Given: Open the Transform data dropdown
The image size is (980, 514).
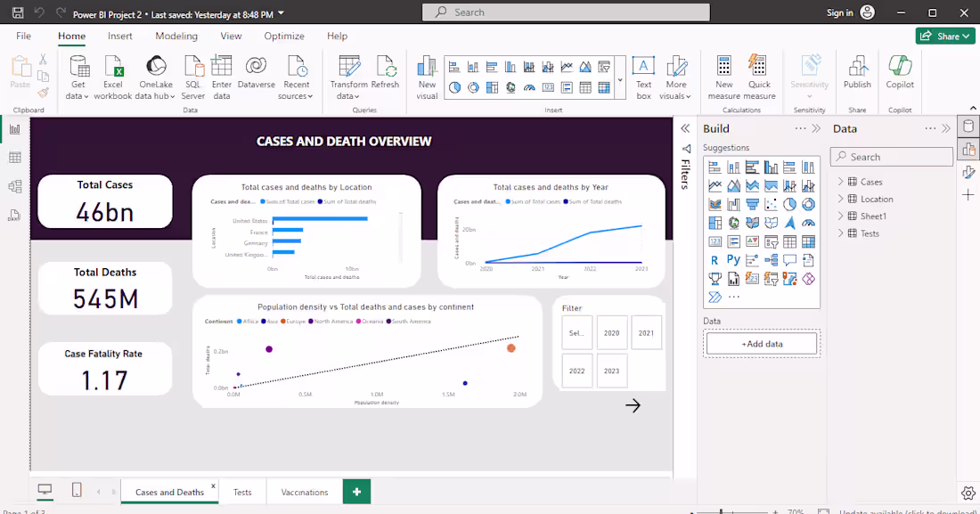Looking at the screenshot, I should pos(348,78).
